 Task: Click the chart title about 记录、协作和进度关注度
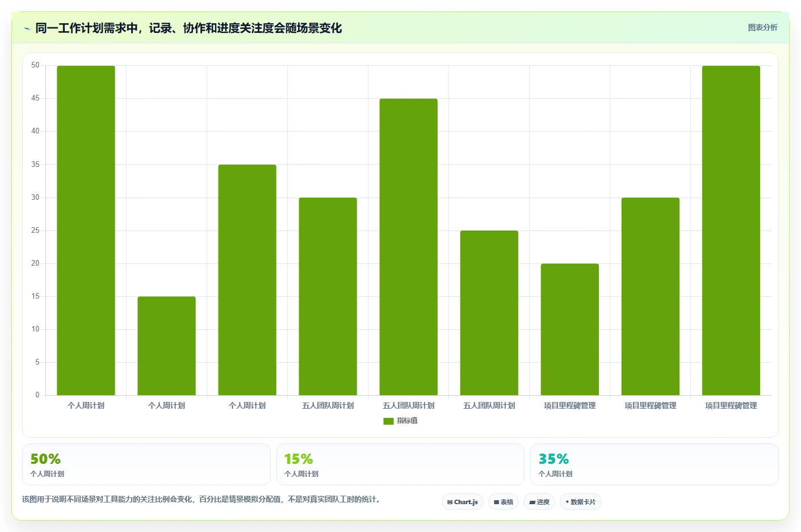pos(188,28)
